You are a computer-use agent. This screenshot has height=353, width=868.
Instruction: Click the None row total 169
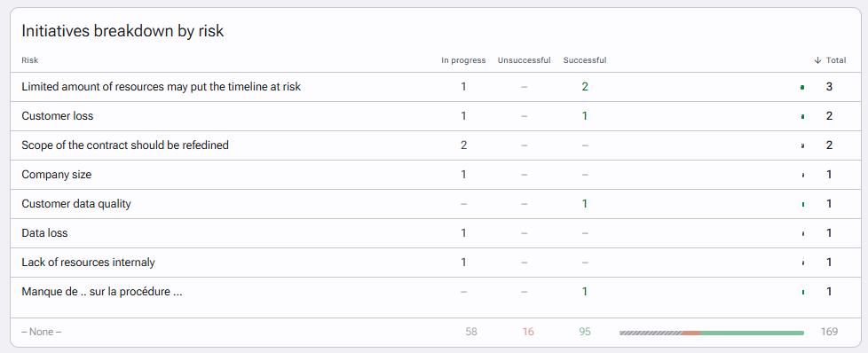pos(829,332)
